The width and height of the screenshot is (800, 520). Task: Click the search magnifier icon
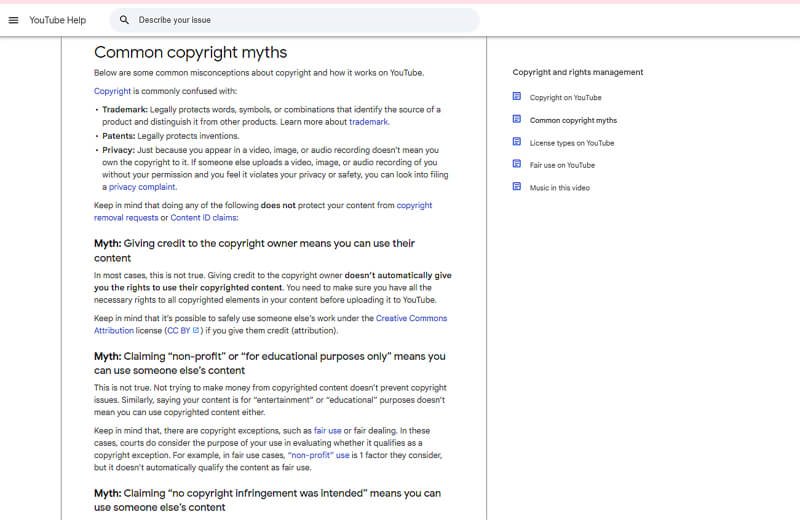124,20
